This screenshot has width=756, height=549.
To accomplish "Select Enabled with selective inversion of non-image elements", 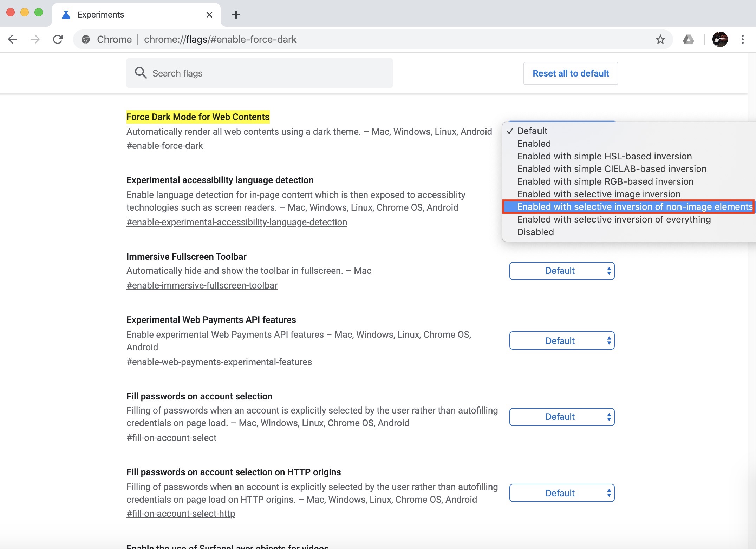I will [x=634, y=207].
